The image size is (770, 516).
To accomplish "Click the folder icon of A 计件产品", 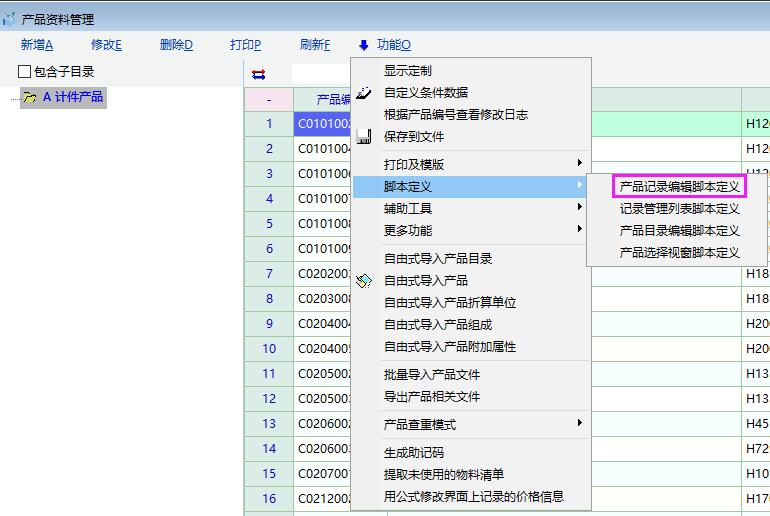I will point(30,98).
